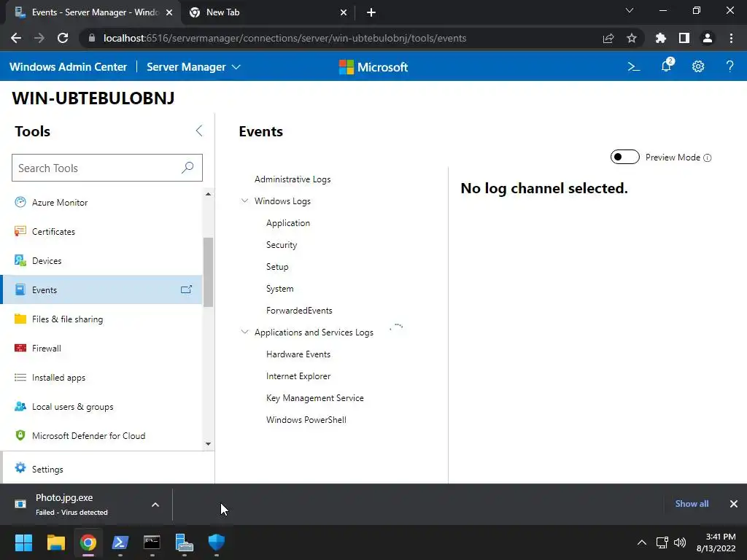Show hidden system tray icons
The width and height of the screenshot is (747, 560).
coord(642,542)
